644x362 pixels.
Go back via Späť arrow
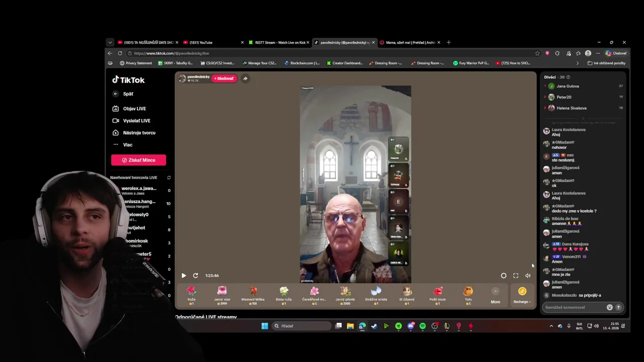pyautogui.click(x=115, y=94)
